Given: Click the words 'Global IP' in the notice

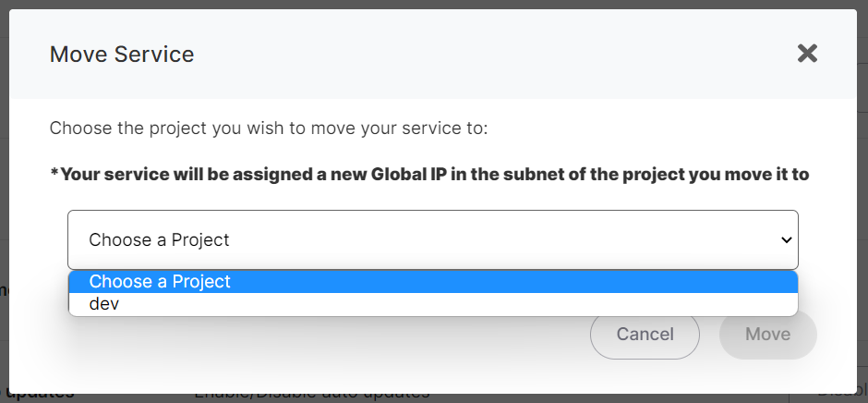Looking at the screenshot, I should click(409, 174).
